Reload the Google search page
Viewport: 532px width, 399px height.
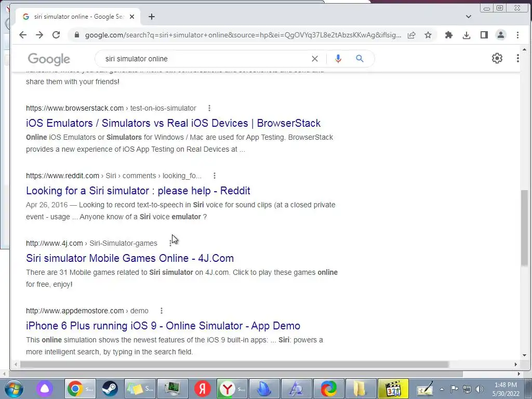[56, 35]
